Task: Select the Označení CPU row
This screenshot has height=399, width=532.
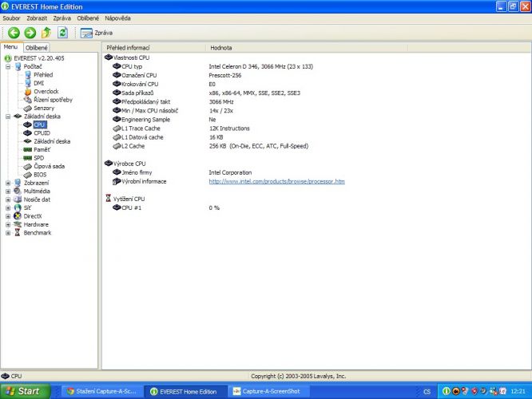Action: [x=177, y=76]
